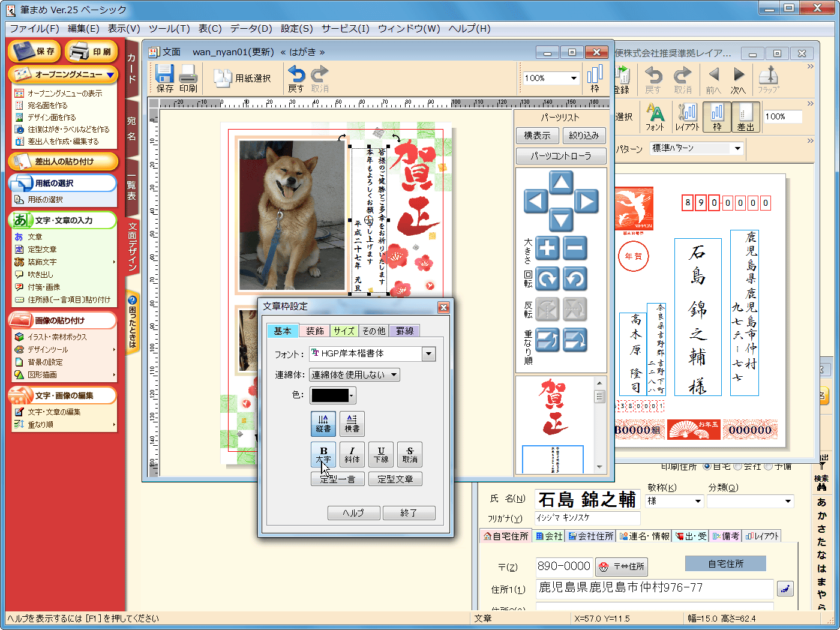840x630 pixels.
Task: Expand the オープニングメニュー arrow
Action: click(x=110, y=75)
